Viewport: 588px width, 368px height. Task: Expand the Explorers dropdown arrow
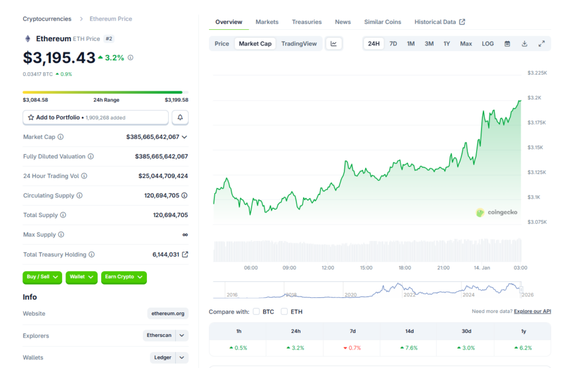182,336
